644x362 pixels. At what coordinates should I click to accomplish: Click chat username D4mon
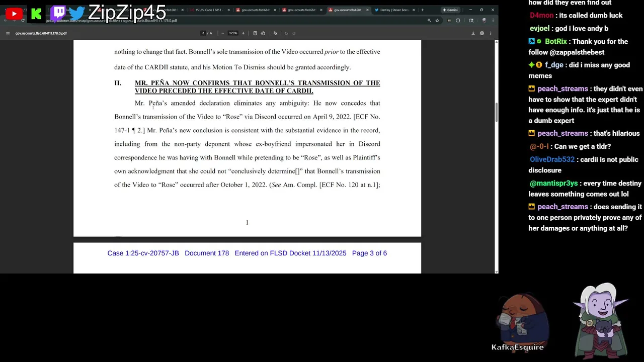[x=541, y=16]
